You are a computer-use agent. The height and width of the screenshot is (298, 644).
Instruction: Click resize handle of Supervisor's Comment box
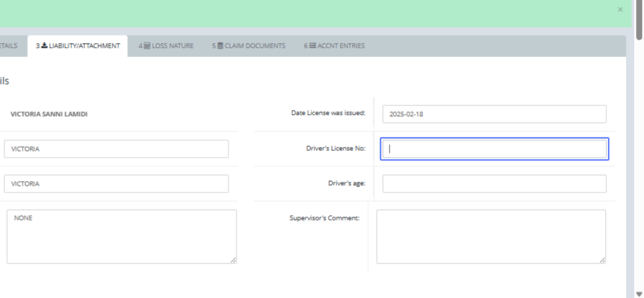603,260
